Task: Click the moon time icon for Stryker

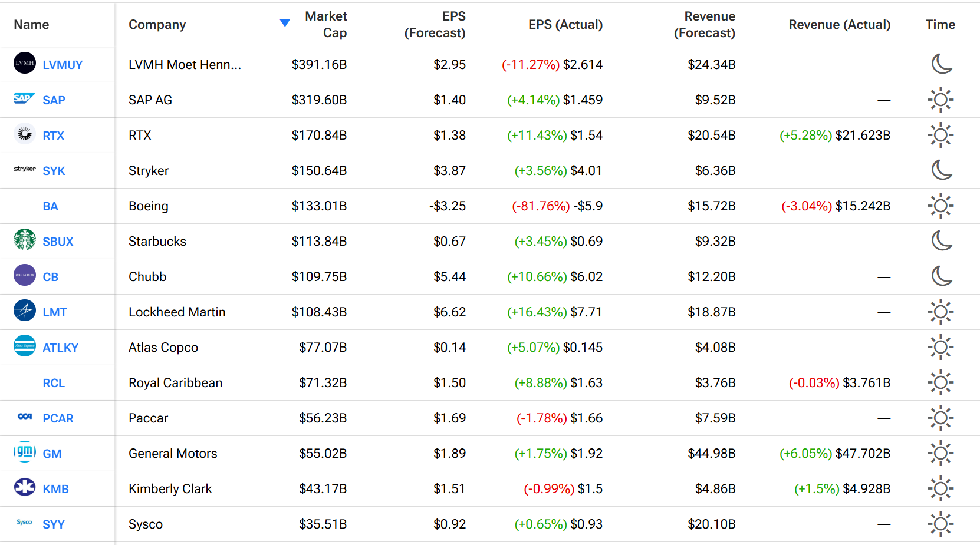Action: [x=942, y=170]
